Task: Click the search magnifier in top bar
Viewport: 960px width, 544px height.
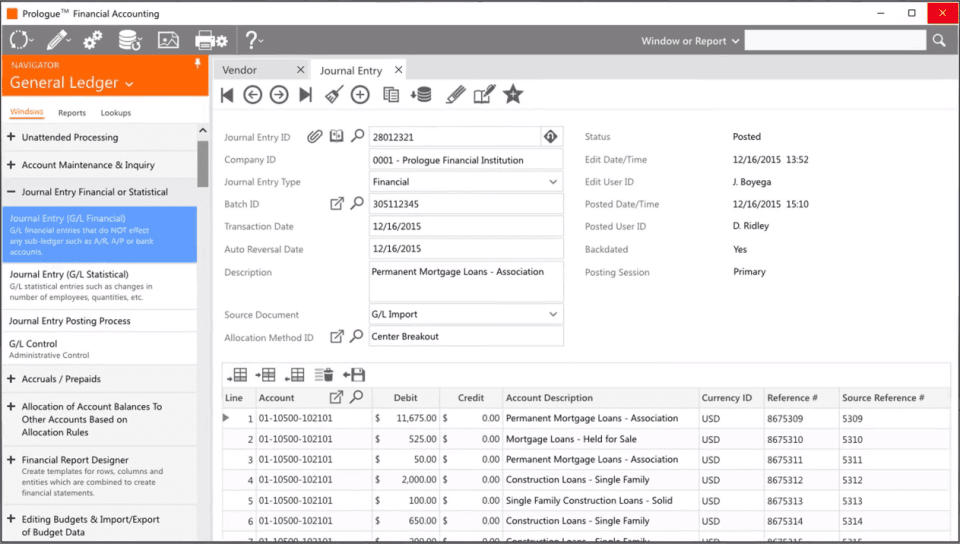Action: coord(939,41)
